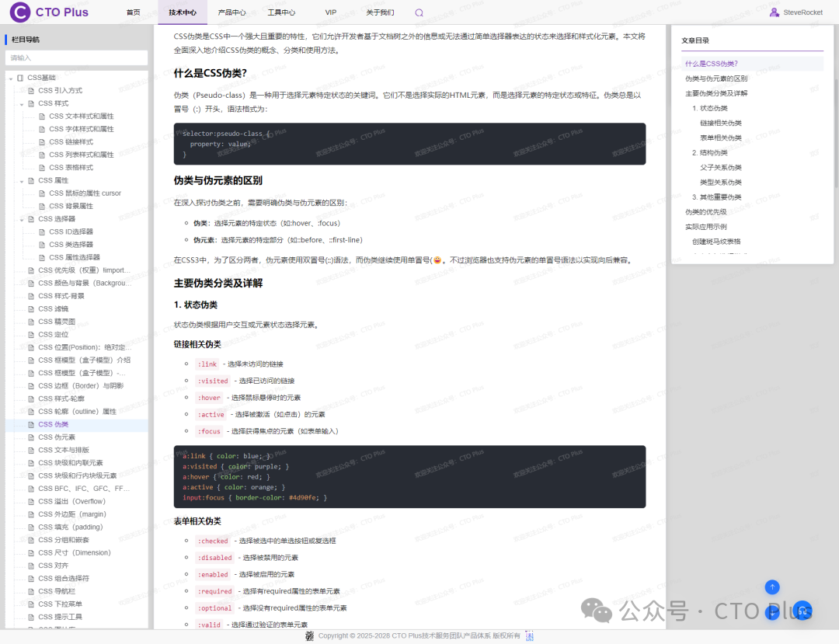The width and height of the screenshot is (839, 644).
Task: Click document icon beside CSS 提示工具
Action: coord(31,618)
